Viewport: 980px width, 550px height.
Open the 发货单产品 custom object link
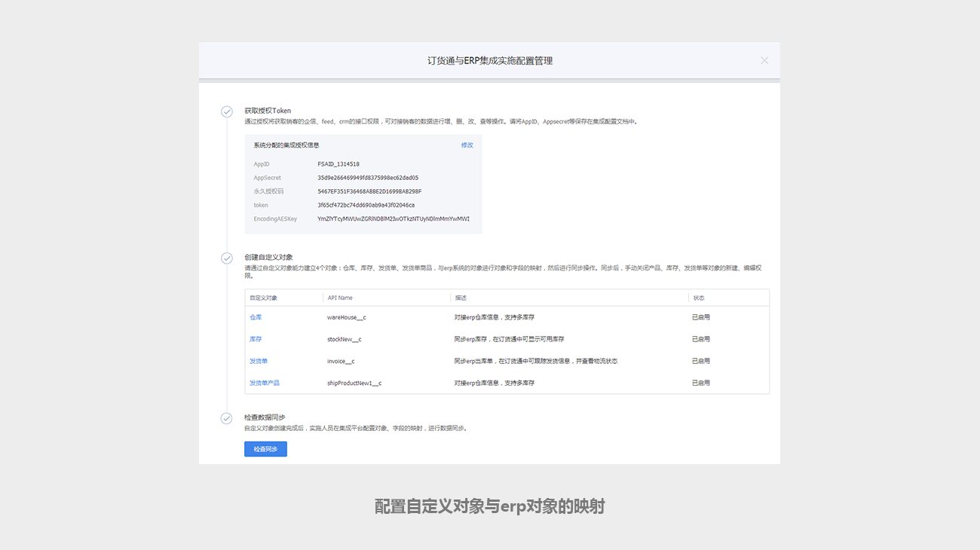coord(265,383)
